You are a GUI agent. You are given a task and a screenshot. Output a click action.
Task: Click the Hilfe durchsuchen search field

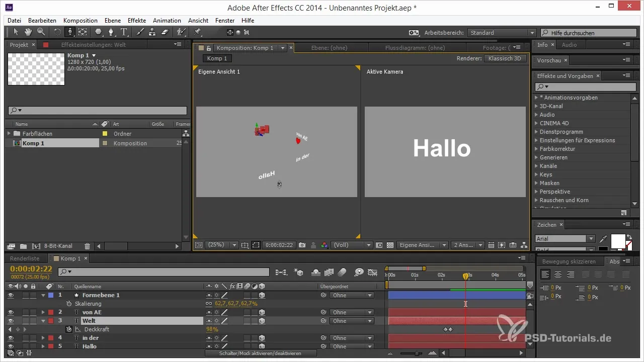[x=588, y=33]
